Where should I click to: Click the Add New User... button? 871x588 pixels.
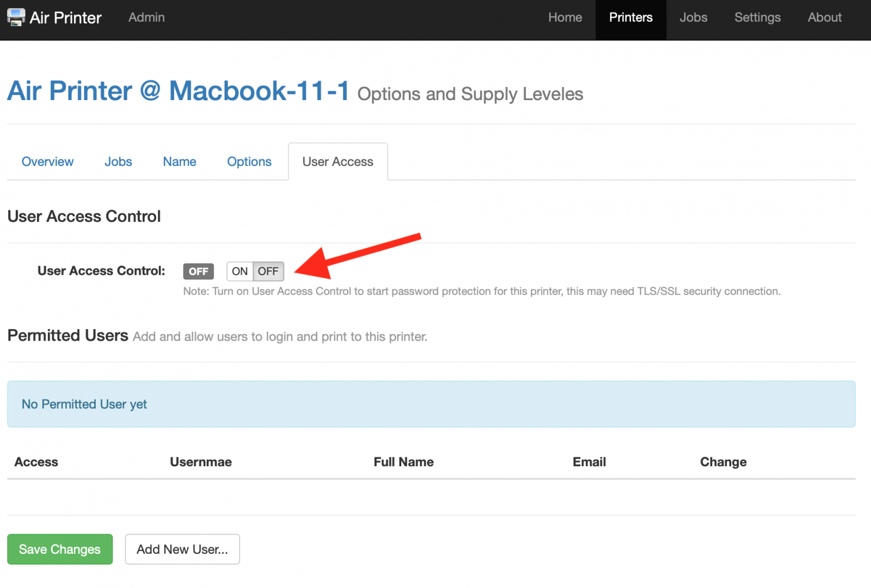click(182, 549)
